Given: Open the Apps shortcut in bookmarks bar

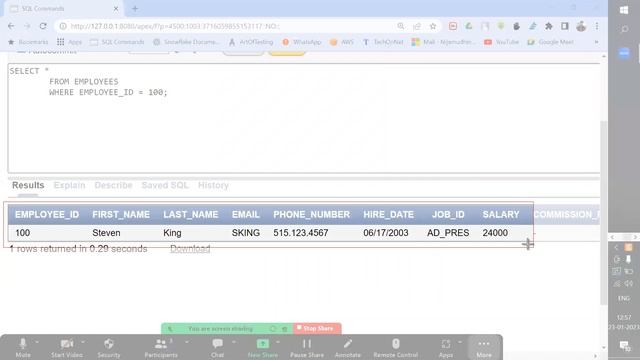Looking at the screenshot, I should coord(69,42).
